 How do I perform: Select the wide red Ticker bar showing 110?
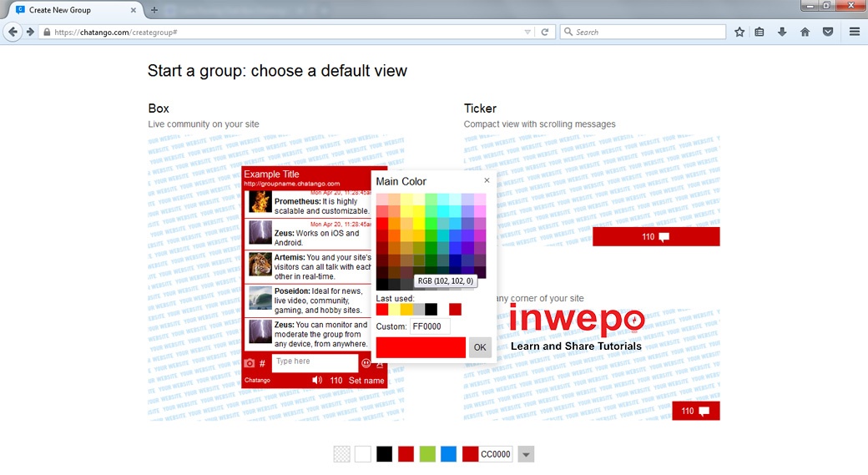(656, 236)
